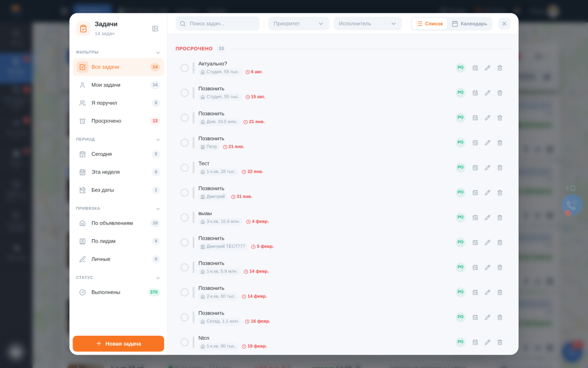Select the 'Мои задачи' filter
This screenshot has width=588, height=368.
[x=118, y=85]
